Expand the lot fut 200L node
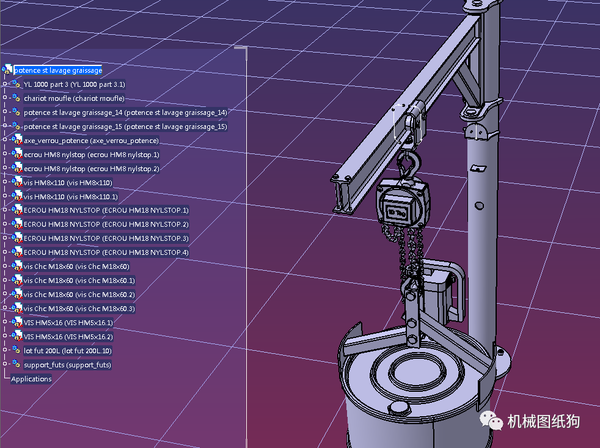The width and height of the screenshot is (600, 448). tap(5, 350)
